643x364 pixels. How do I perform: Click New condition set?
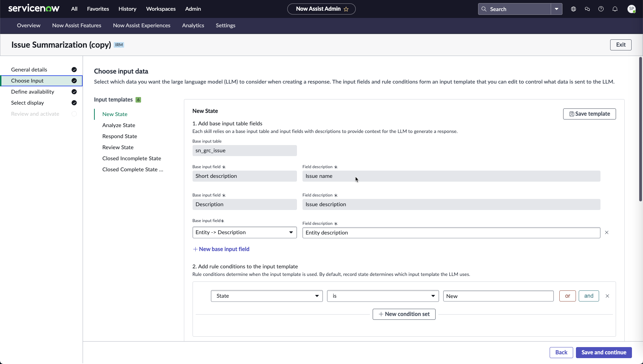pyautogui.click(x=404, y=314)
